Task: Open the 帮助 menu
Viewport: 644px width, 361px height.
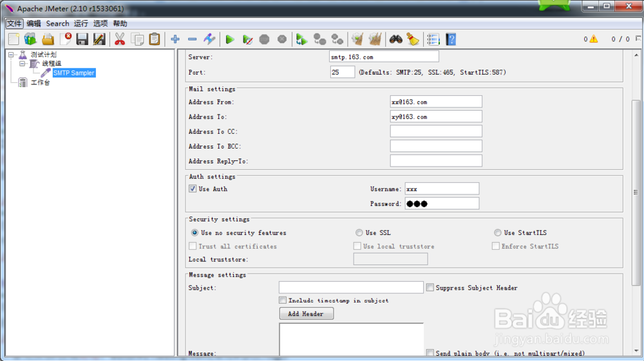Action: [x=120, y=23]
